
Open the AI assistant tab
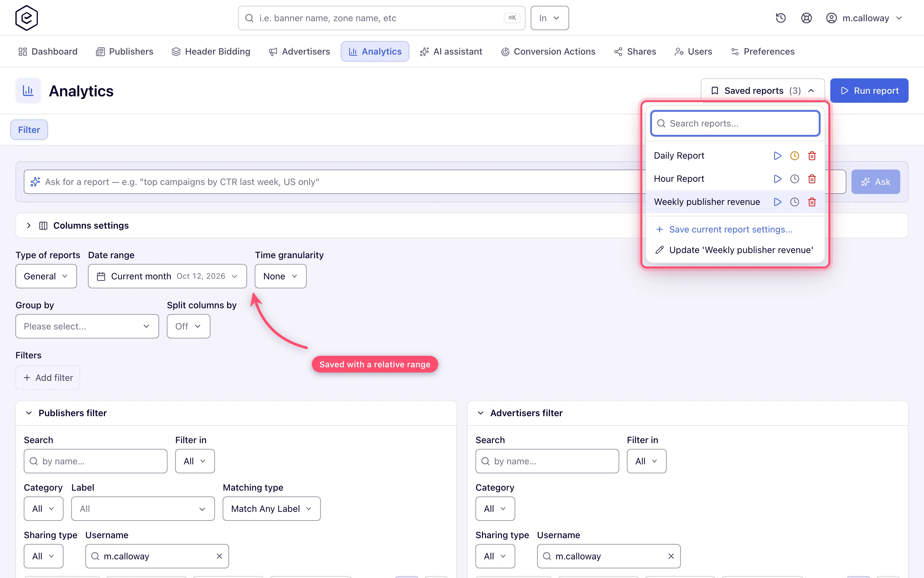(451, 52)
